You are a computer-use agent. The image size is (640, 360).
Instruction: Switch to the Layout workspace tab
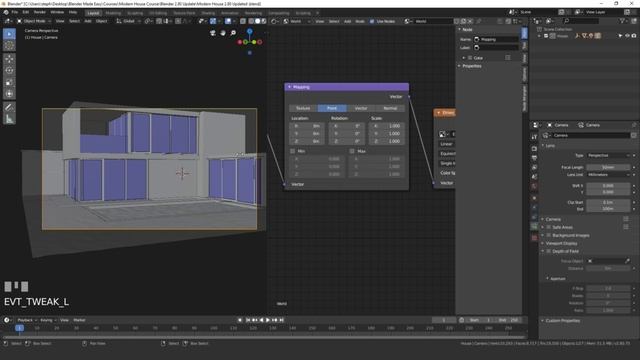click(x=93, y=13)
